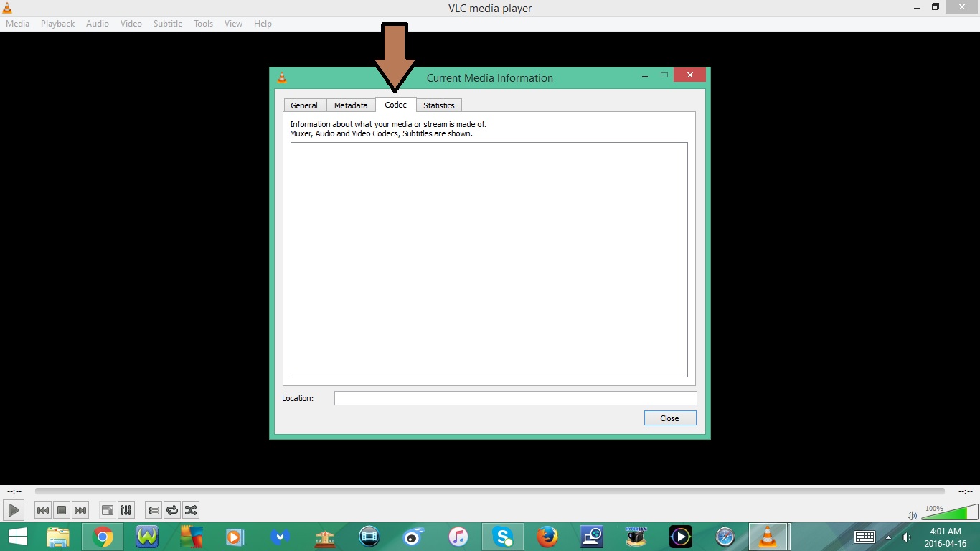Toggle fullscreen video button
The height and width of the screenshot is (551, 980).
(108, 510)
